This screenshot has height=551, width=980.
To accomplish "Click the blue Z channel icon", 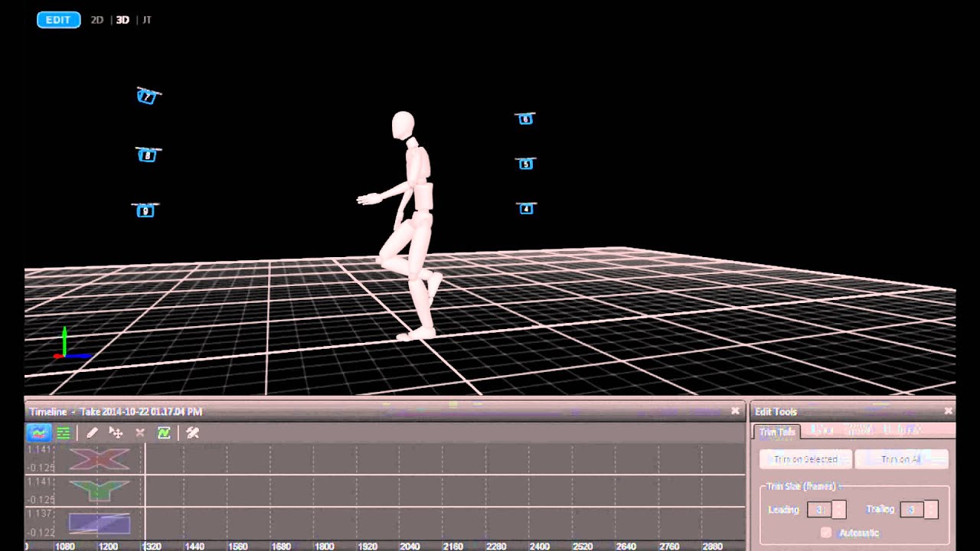I will click(99, 523).
